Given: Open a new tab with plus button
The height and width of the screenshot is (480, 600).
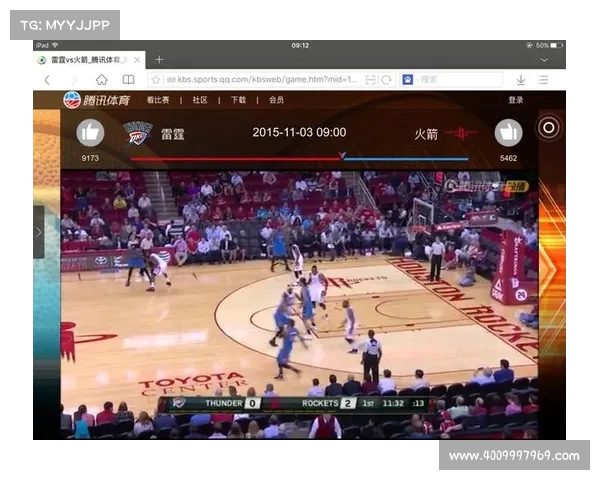Looking at the screenshot, I should click(159, 60).
